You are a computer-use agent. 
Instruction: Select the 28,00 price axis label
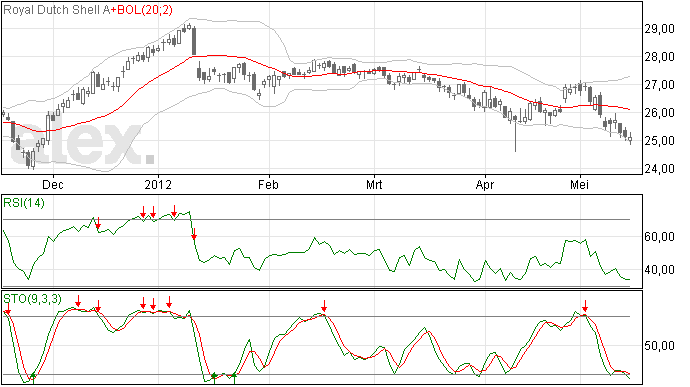659,57
